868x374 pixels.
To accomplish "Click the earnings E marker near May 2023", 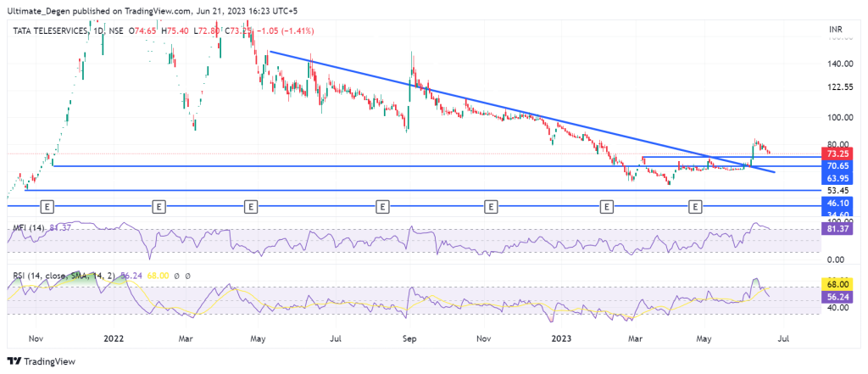I will (x=695, y=207).
